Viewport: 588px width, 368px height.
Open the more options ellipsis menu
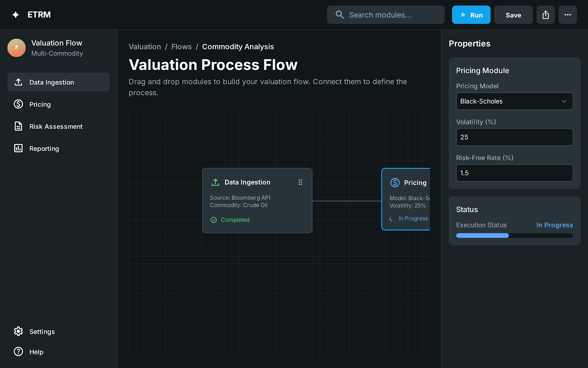coord(567,15)
